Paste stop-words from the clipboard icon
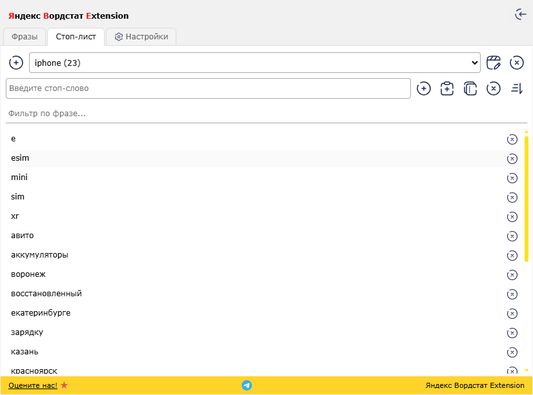The image size is (533, 395). [x=447, y=88]
